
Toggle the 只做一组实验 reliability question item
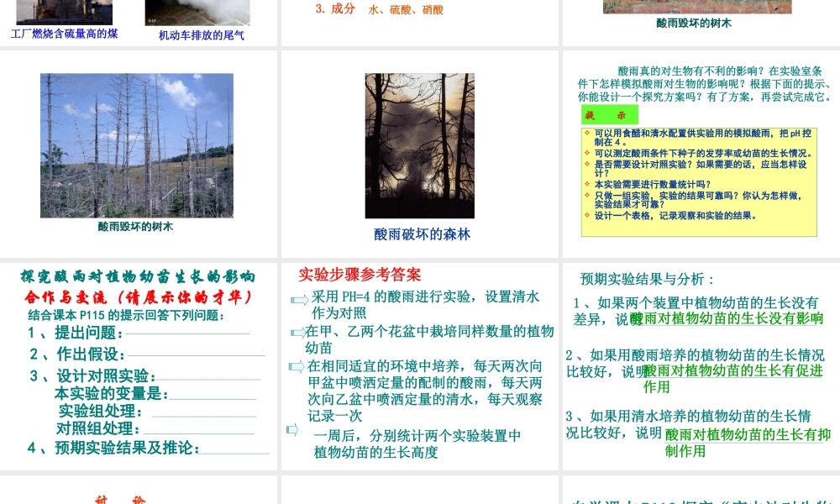[x=586, y=193]
